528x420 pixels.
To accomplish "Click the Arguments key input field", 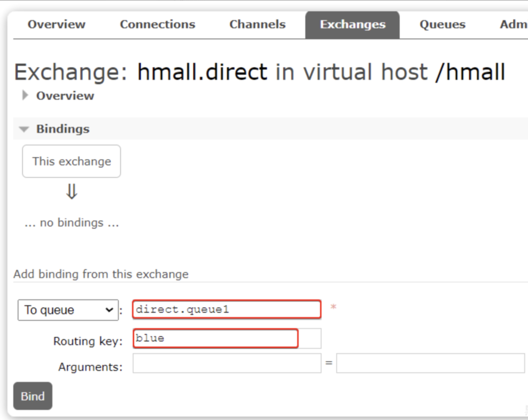I will [x=227, y=363].
